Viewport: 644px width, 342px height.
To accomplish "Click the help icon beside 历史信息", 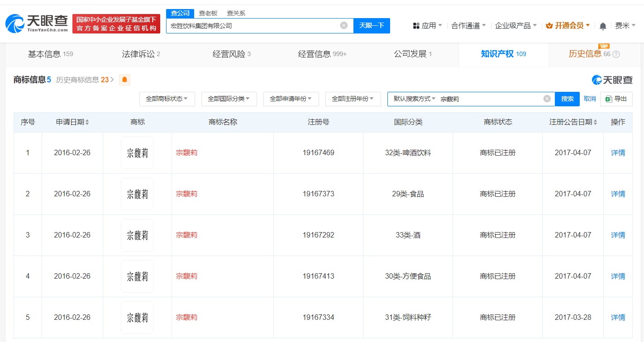I will point(616,54).
